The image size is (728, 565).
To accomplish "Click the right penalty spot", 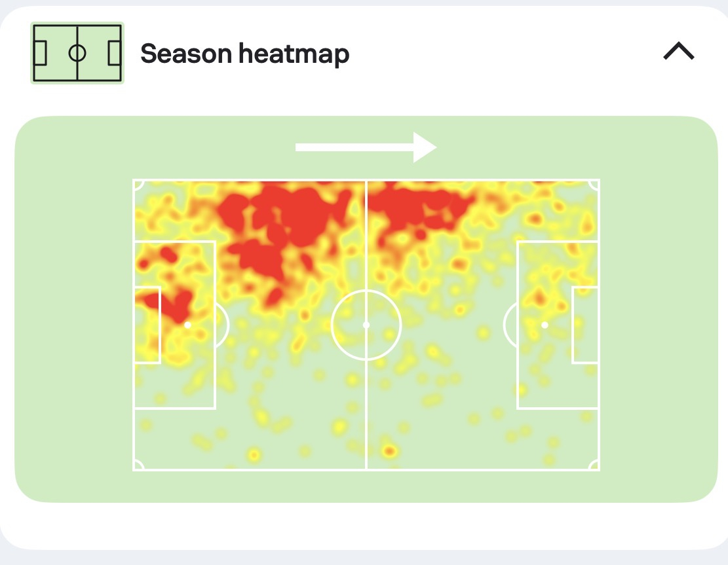I will click(545, 325).
